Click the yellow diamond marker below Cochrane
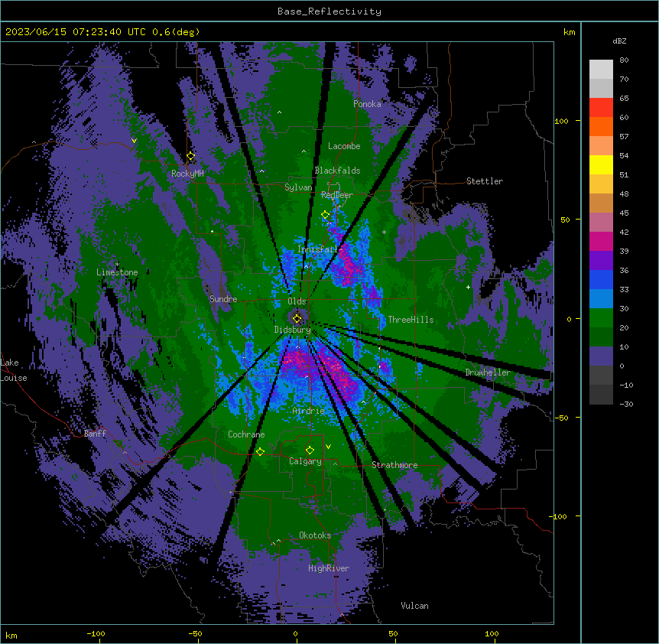 260,451
